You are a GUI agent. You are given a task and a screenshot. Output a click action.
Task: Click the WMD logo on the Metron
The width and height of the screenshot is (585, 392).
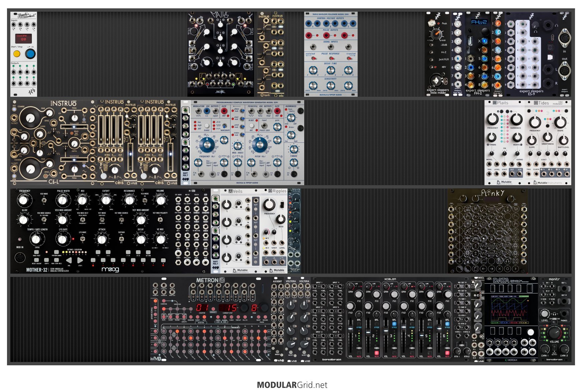[x=156, y=359]
